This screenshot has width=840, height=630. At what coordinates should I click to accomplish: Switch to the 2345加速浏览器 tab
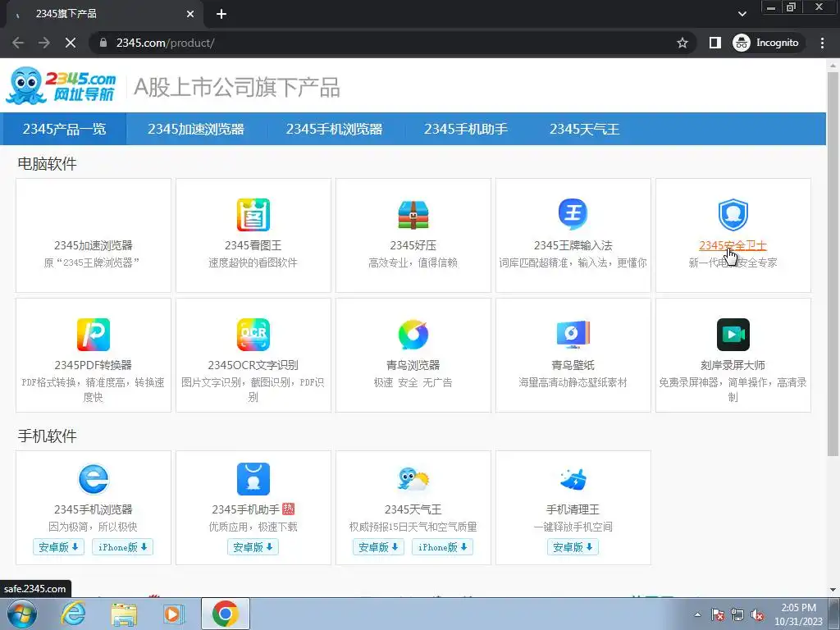click(196, 129)
